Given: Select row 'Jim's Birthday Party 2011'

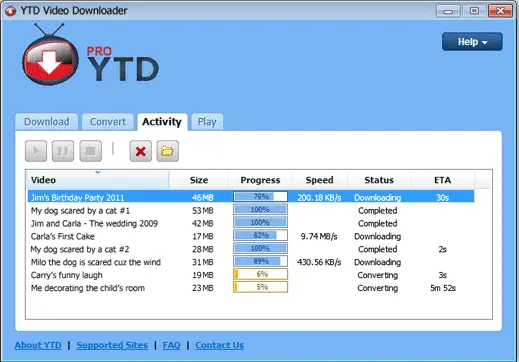Looking at the screenshot, I should (251, 197).
